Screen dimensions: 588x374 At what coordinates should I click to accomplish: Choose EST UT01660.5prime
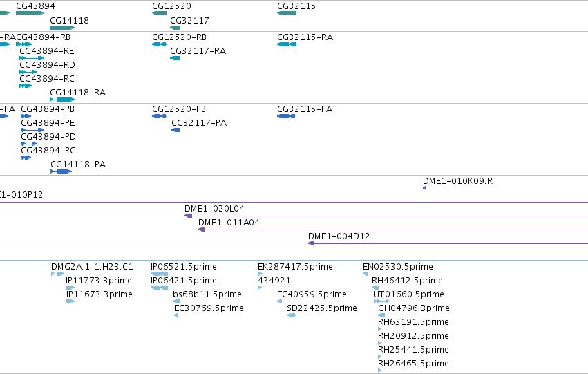click(409, 294)
